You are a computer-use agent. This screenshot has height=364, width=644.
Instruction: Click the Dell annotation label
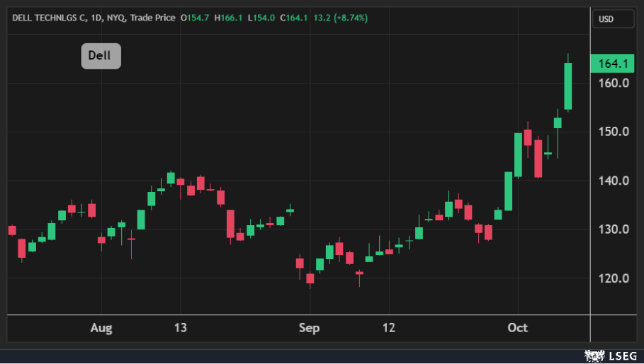tap(101, 56)
